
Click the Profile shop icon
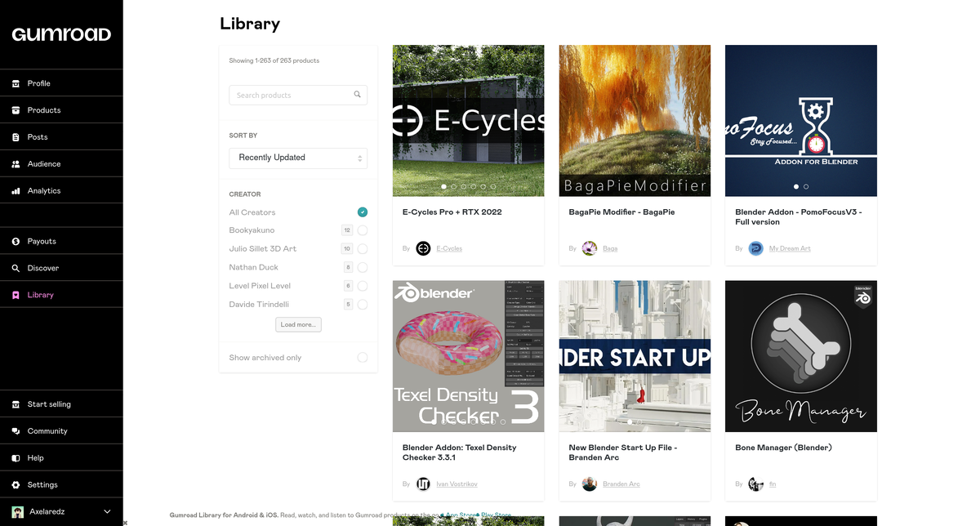[x=16, y=83]
